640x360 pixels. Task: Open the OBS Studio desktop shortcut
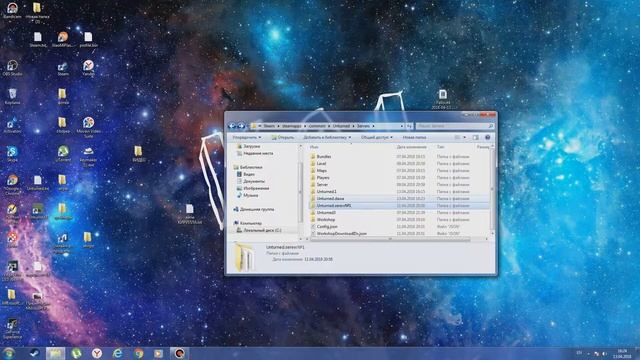(12, 68)
